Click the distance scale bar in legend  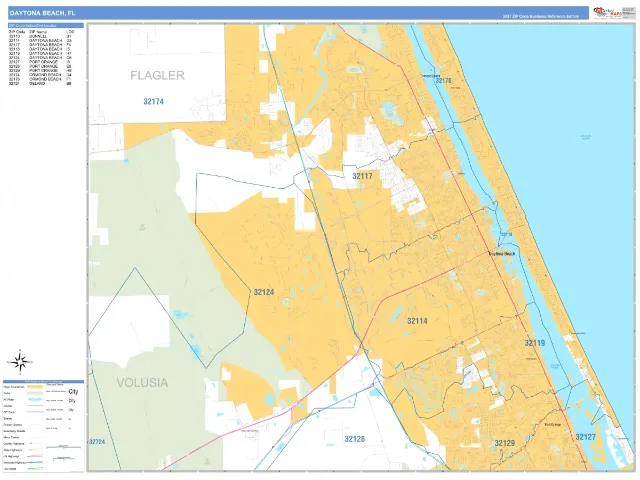point(63,447)
